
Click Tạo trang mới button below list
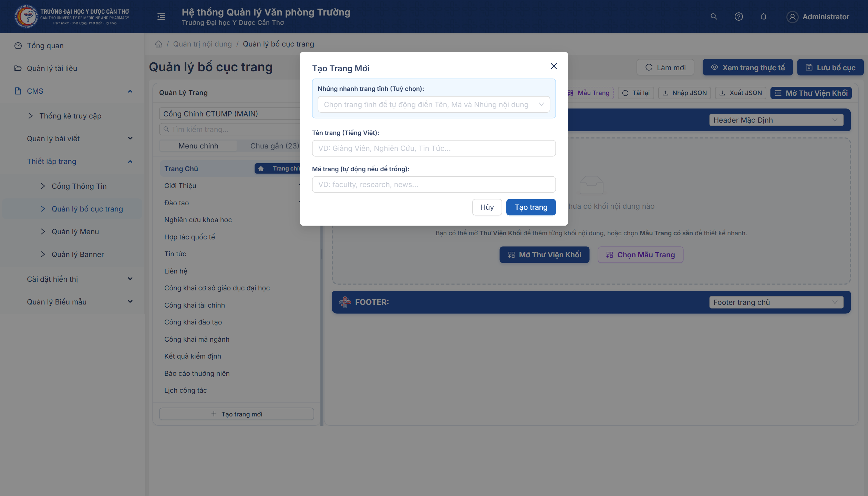pyautogui.click(x=236, y=414)
